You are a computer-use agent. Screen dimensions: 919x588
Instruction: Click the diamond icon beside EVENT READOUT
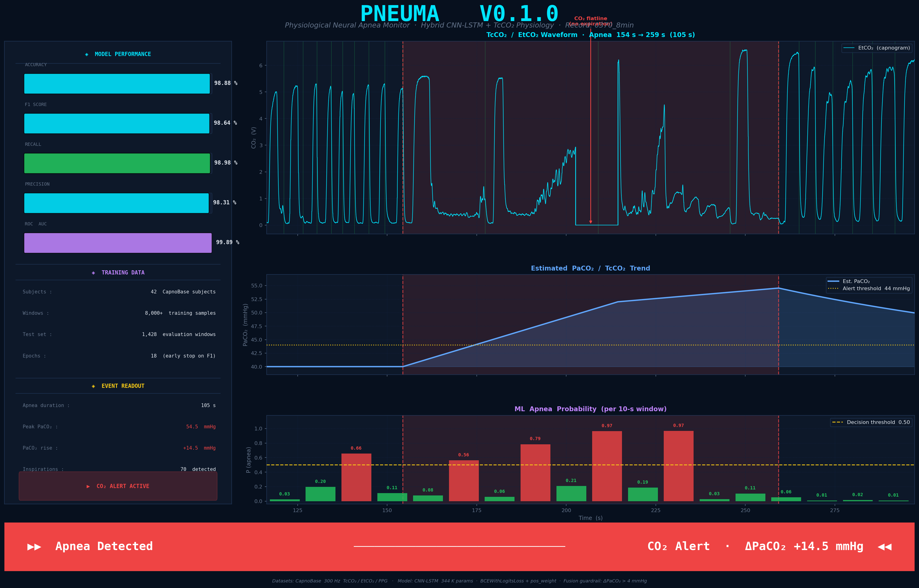(x=93, y=386)
